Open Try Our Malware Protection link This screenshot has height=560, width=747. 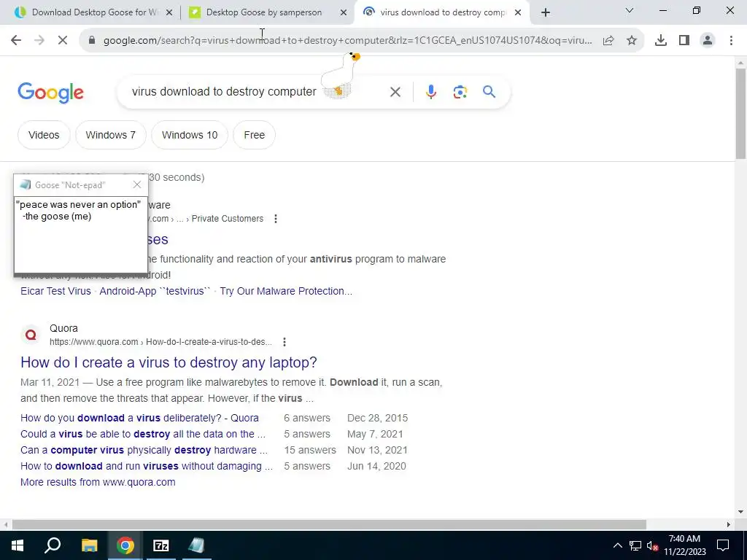point(286,291)
